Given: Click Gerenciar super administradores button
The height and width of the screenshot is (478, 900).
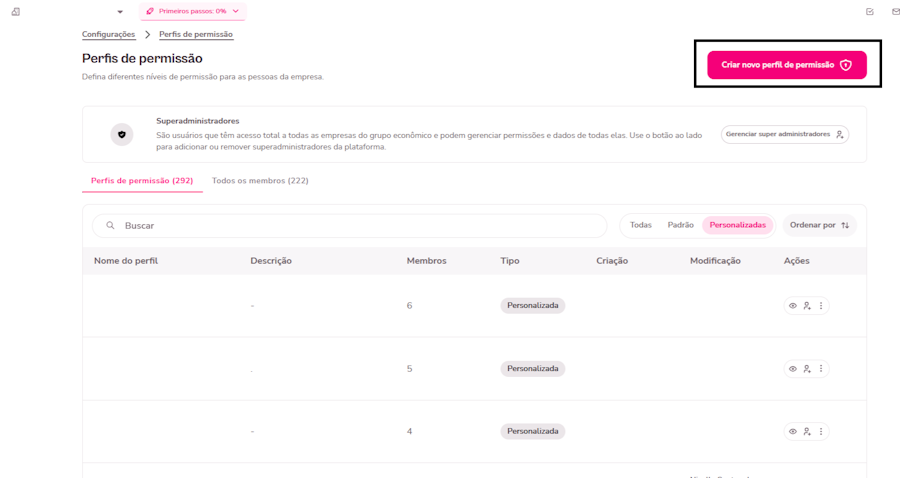Looking at the screenshot, I should tap(784, 134).
